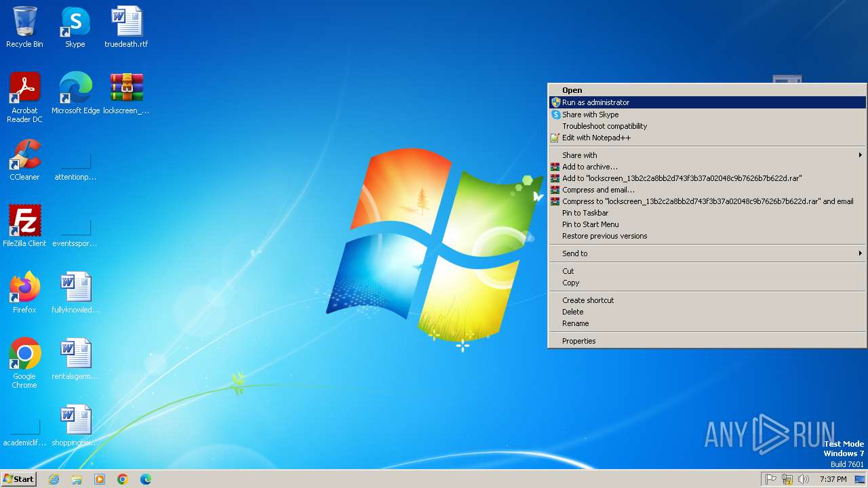Select the fullyknowled... Word document
Image resolution: width=868 pixels, height=488 pixels.
tap(75, 293)
